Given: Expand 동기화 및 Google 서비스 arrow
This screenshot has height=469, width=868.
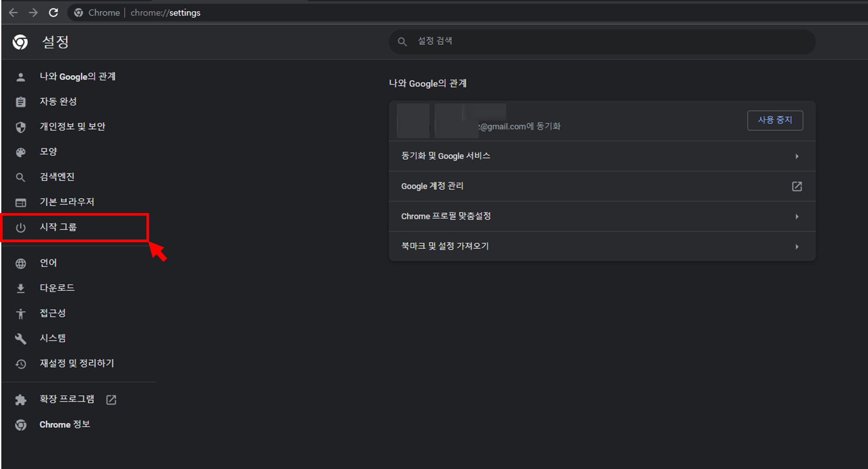Looking at the screenshot, I should 797,156.
